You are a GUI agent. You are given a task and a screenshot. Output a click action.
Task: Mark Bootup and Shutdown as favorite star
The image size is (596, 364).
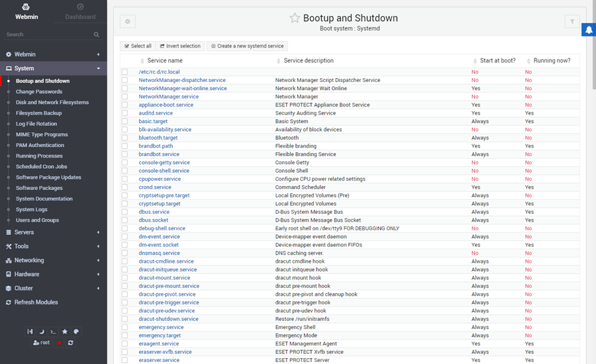point(295,18)
